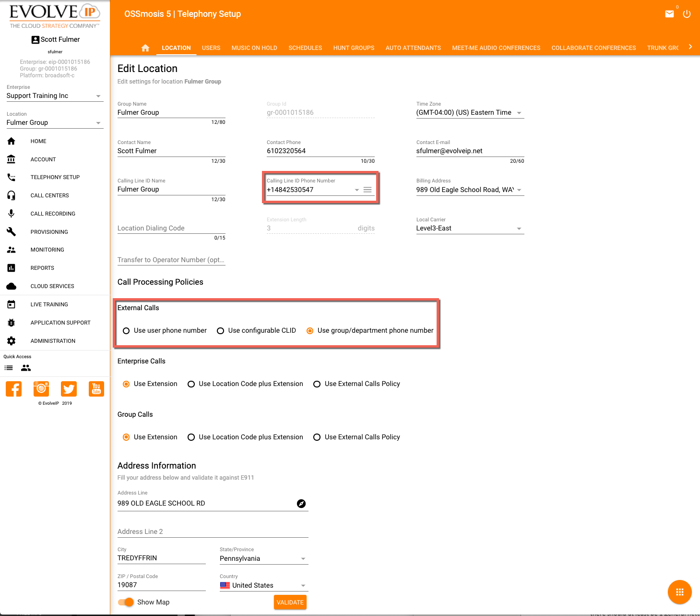This screenshot has width=700, height=616.
Task: Open the orange apps grid button
Action: [x=679, y=592]
